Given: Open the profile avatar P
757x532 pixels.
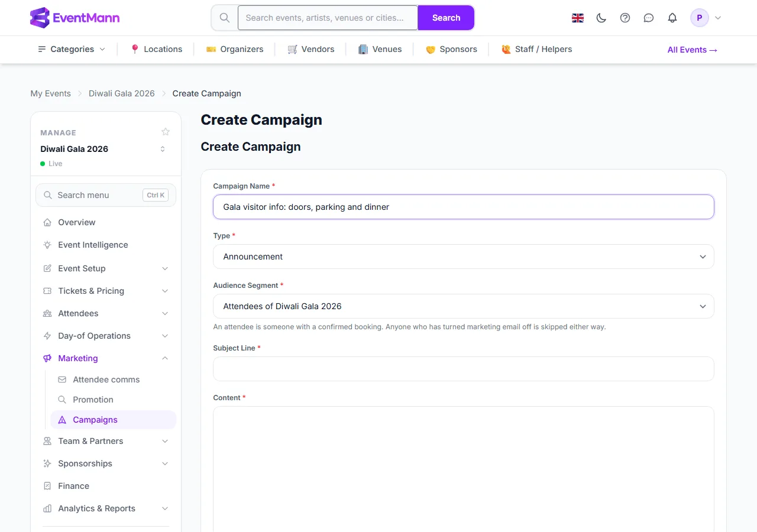Looking at the screenshot, I should point(700,18).
